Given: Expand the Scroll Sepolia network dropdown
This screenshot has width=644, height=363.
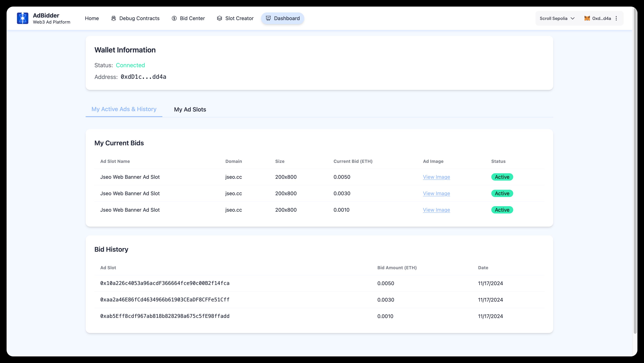Looking at the screenshot, I should click(x=557, y=18).
